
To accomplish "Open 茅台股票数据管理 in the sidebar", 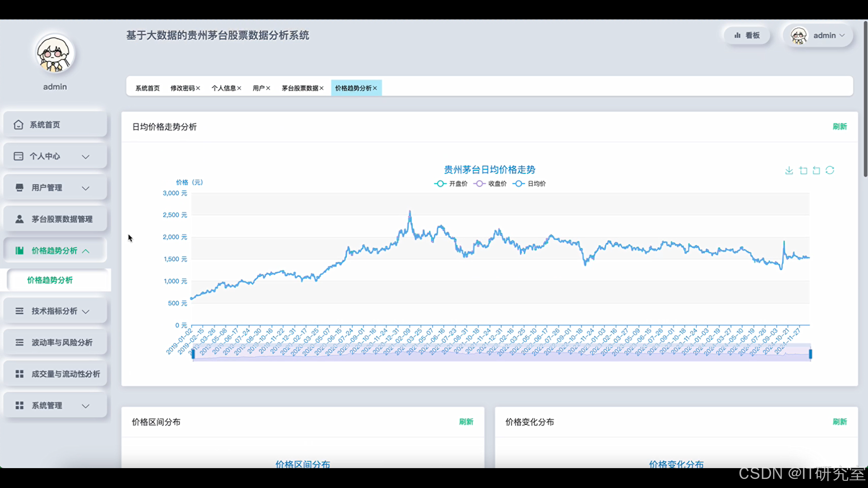I will (x=55, y=219).
